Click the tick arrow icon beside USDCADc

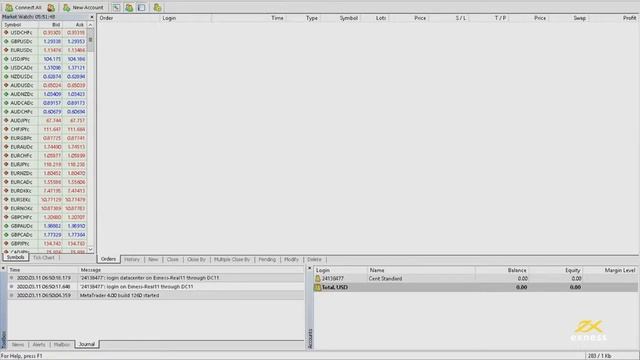[6, 68]
